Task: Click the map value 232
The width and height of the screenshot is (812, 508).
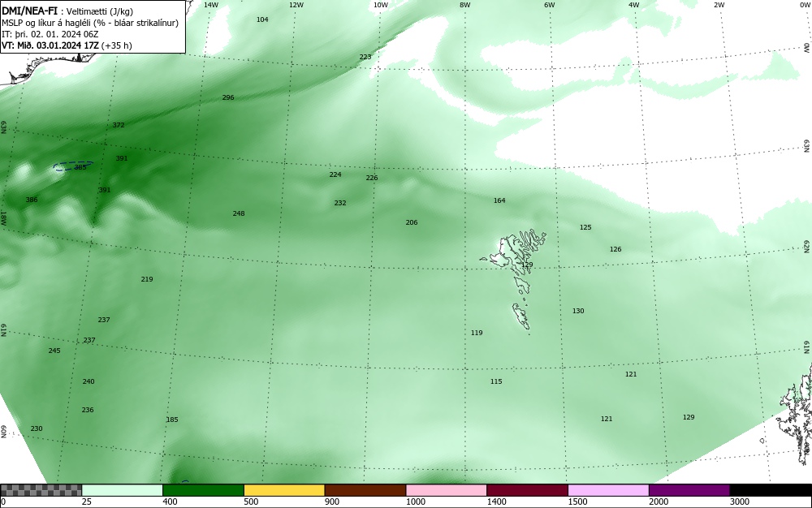Action: point(339,204)
